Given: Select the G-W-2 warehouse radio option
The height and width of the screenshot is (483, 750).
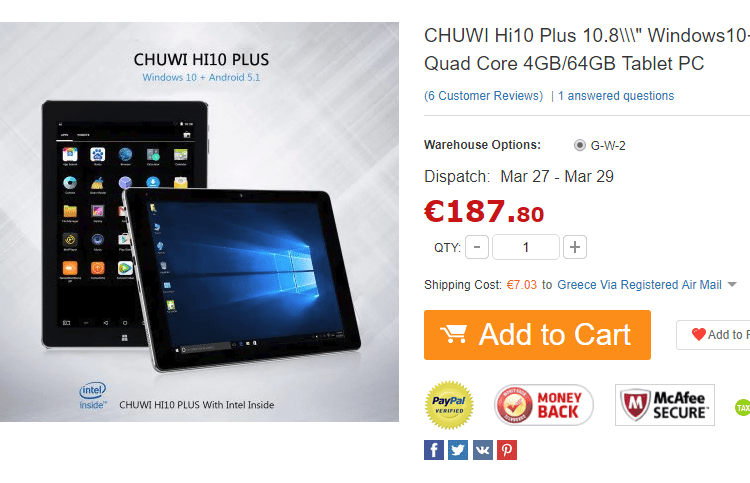Looking at the screenshot, I should [580, 145].
